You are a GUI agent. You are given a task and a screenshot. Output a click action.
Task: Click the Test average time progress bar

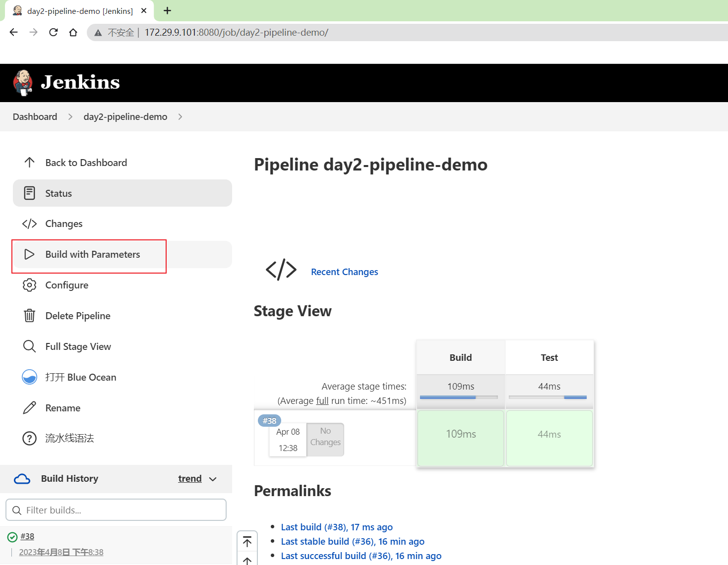point(547,397)
